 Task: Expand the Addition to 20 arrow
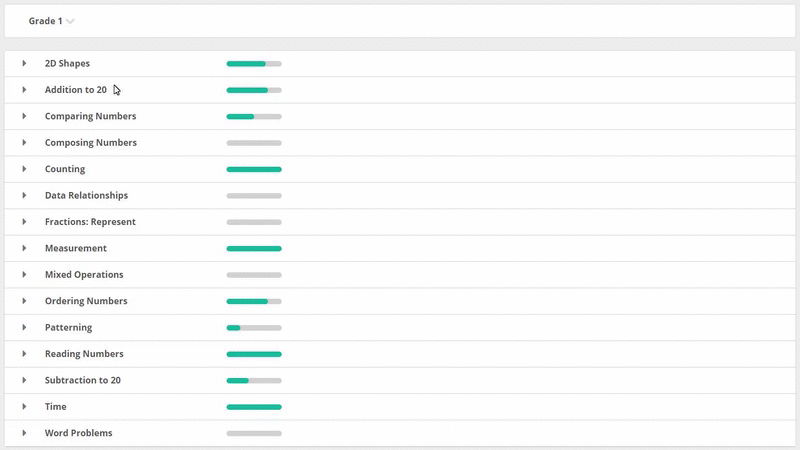[x=24, y=90]
